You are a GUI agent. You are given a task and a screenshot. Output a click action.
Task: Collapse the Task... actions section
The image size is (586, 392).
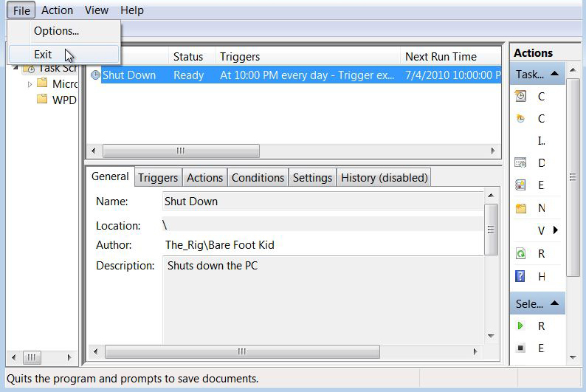pos(554,74)
